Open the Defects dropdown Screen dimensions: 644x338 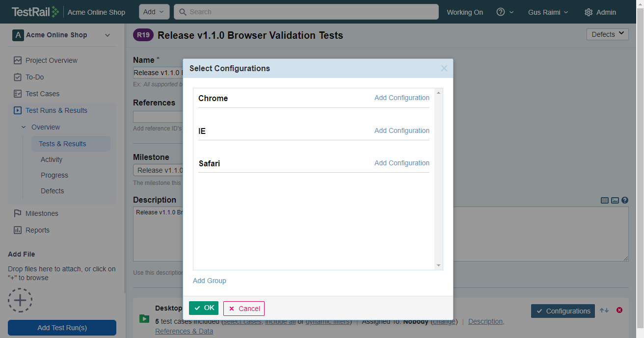[x=607, y=34]
